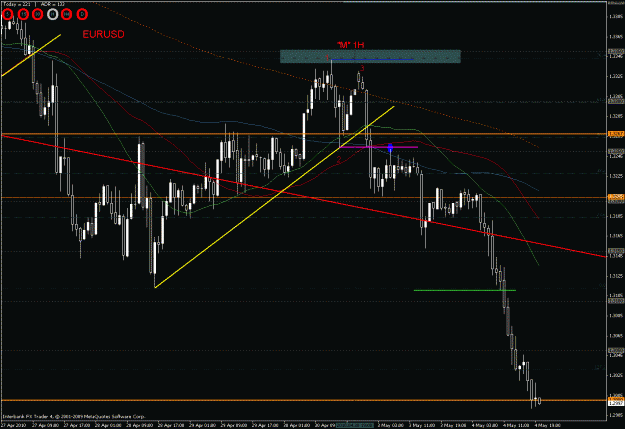Click the highlighted teal time label on the time axis
625x429 pixels.
355,425
